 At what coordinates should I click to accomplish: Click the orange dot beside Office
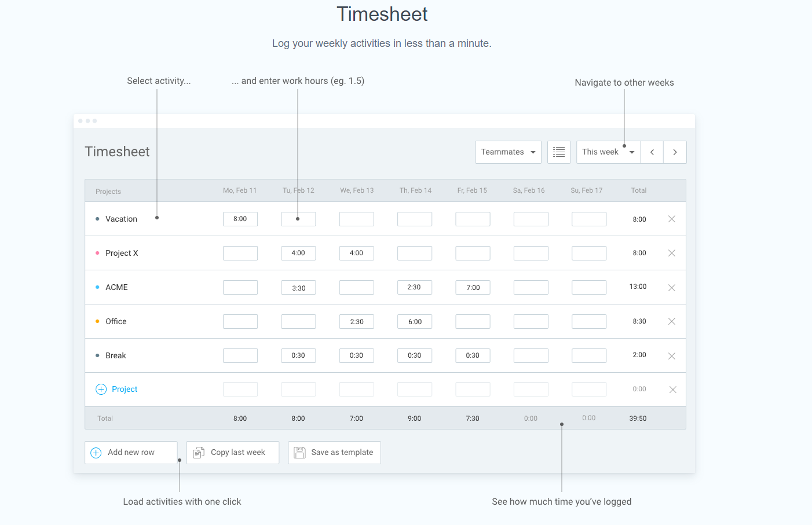[x=97, y=321]
